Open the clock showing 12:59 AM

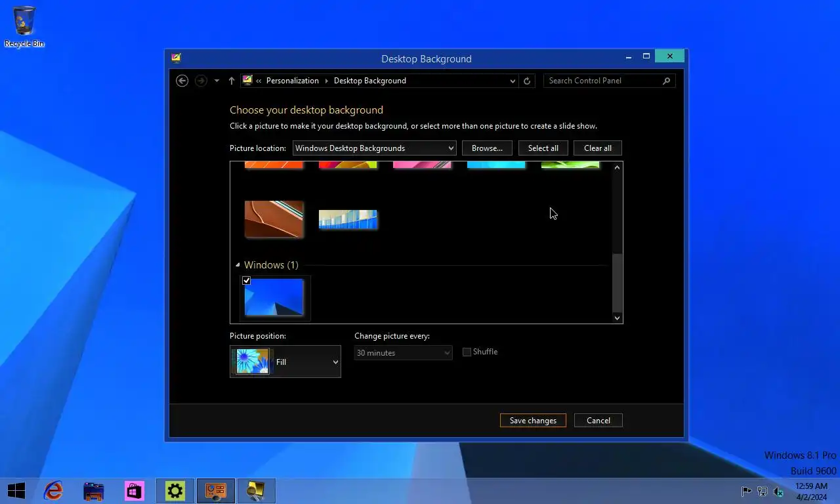[812, 491]
